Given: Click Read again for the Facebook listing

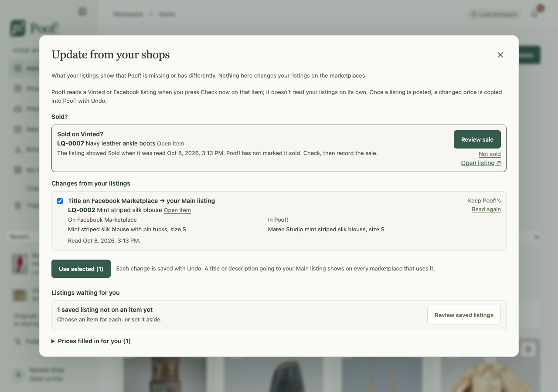Looking at the screenshot, I should (x=486, y=210).
